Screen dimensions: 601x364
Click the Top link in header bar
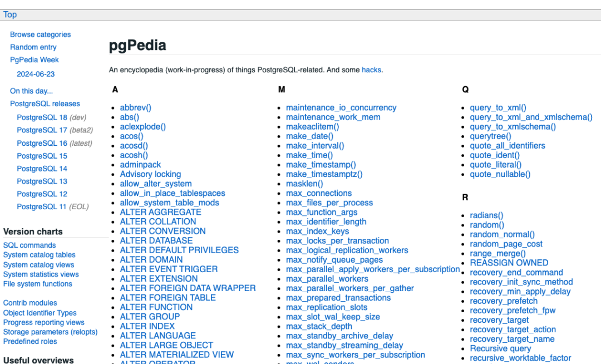coord(10,14)
